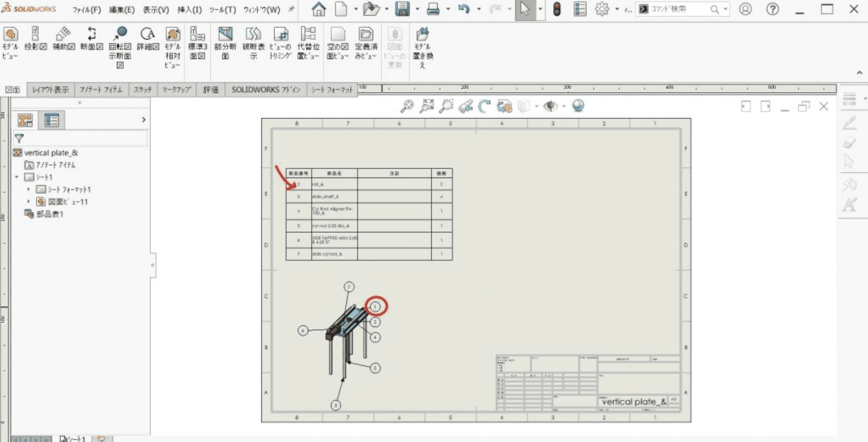
Task: Save the drawing with the Save icon
Action: [402, 9]
